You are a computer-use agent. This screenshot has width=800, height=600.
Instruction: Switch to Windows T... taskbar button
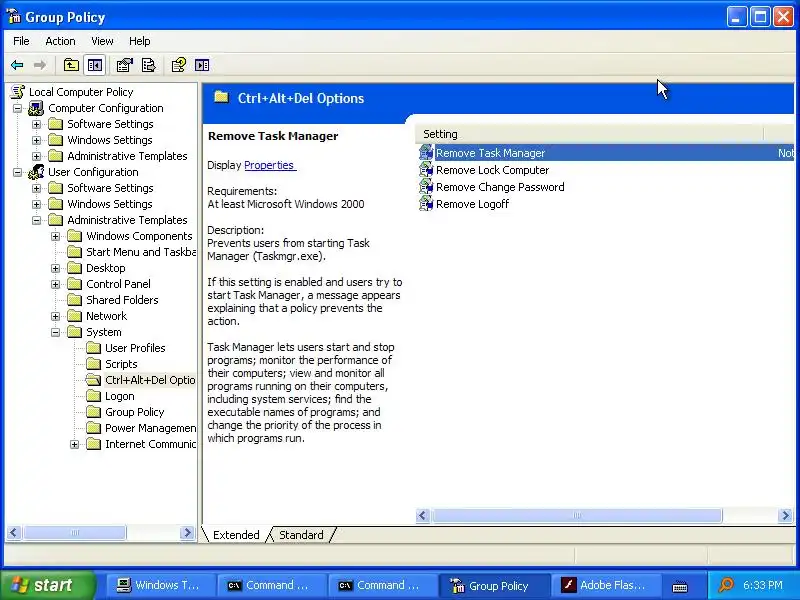pos(159,585)
